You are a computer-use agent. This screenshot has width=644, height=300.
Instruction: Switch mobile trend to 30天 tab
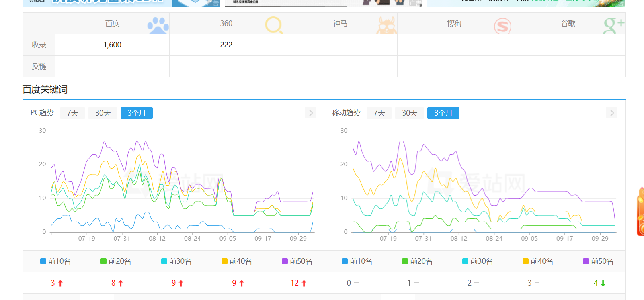pyautogui.click(x=409, y=113)
